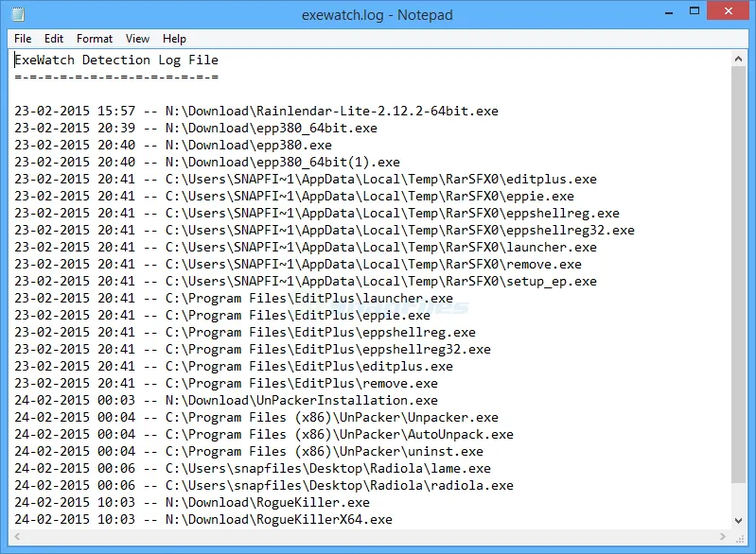Close the exewatch.log Notepad window
Image resolution: width=756 pixels, height=554 pixels.
[729, 10]
